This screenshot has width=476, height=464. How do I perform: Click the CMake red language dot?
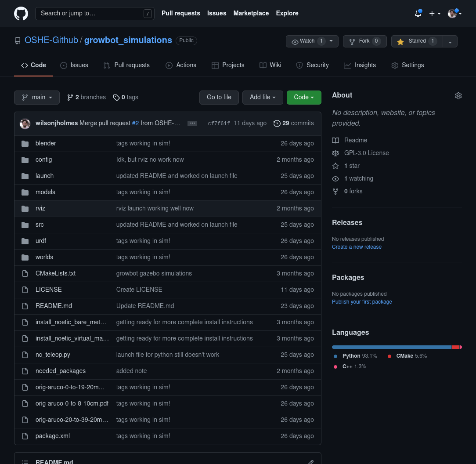click(x=389, y=356)
